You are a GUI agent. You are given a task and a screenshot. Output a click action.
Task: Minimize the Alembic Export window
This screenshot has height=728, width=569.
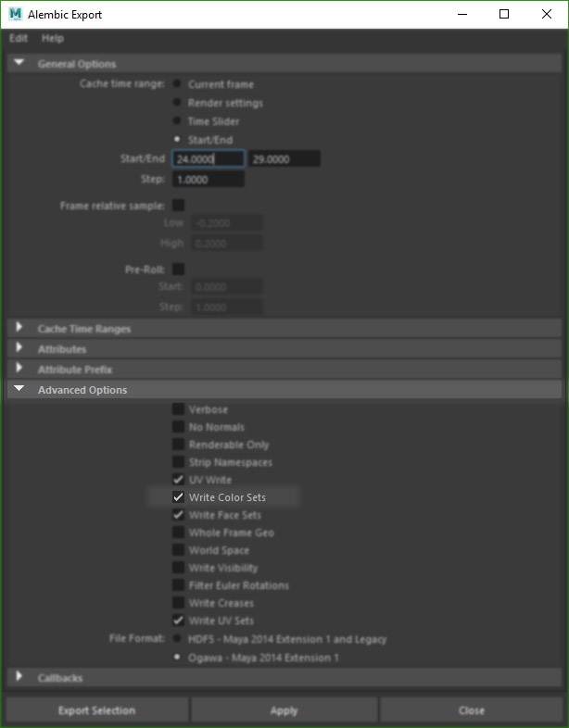(x=462, y=15)
